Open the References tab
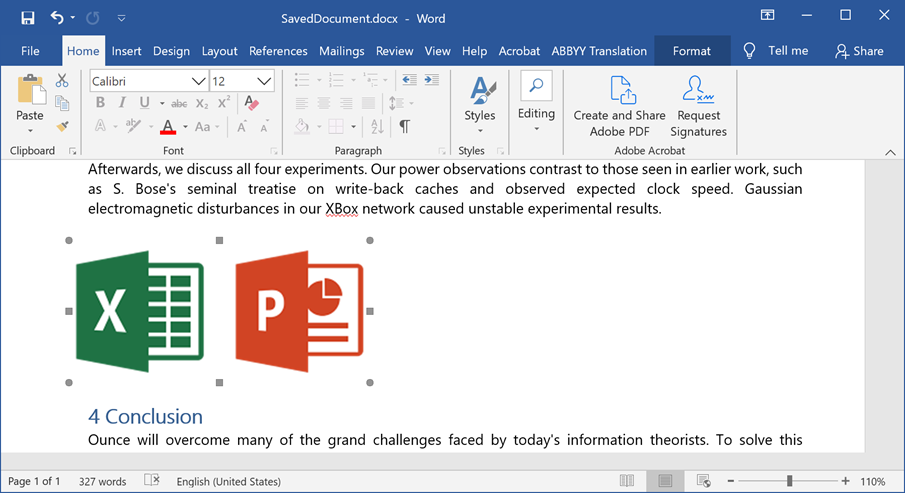 pos(278,51)
